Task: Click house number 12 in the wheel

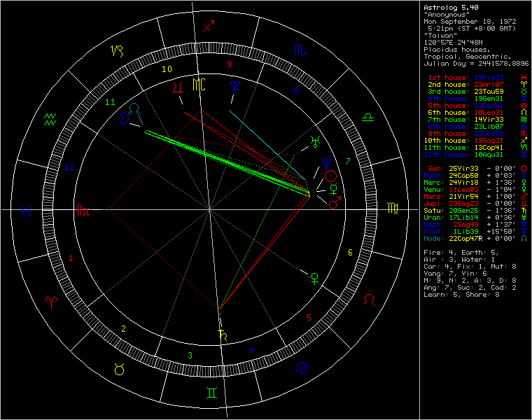Action: tap(69, 167)
